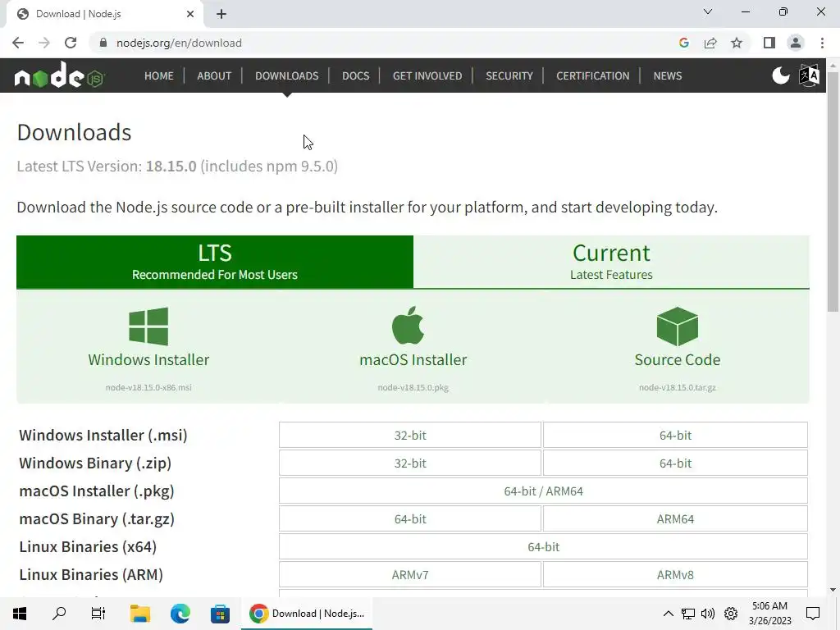
Task: Open the tab search chevron
Action: [708, 11]
